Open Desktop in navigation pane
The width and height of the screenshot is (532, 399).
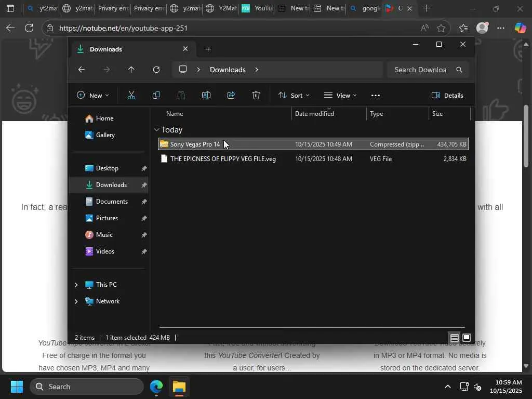click(109, 168)
